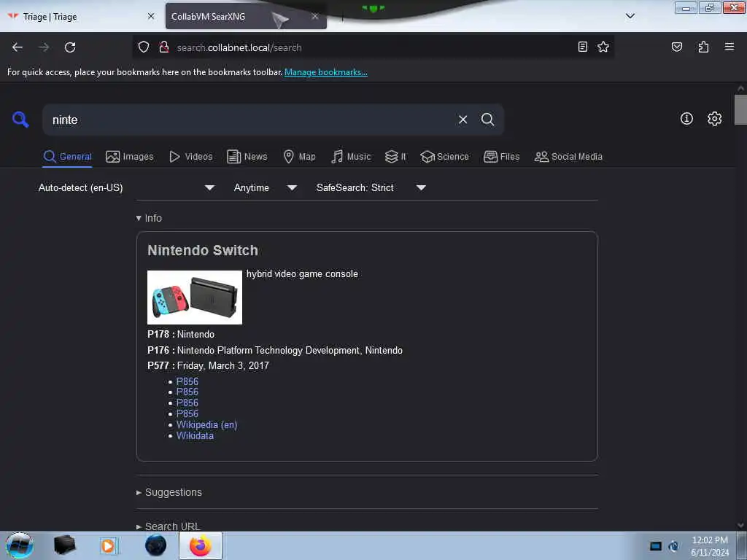Expand the Suggestions section
The height and width of the screenshot is (560, 747).
pyautogui.click(x=169, y=492)
